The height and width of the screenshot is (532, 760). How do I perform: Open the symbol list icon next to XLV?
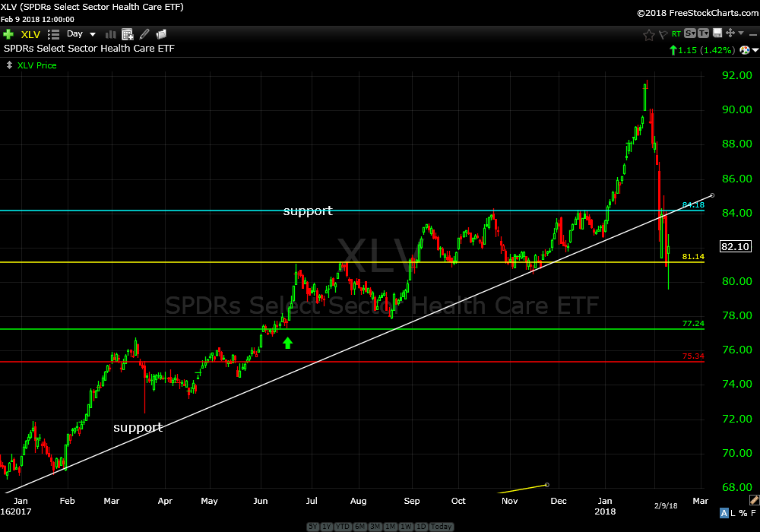[53, 34]
